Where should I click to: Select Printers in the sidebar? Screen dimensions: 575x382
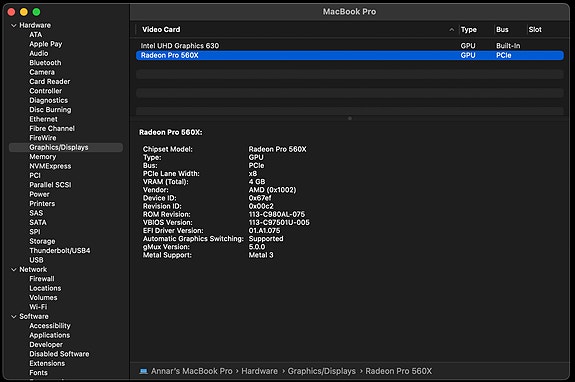point(42,203)
